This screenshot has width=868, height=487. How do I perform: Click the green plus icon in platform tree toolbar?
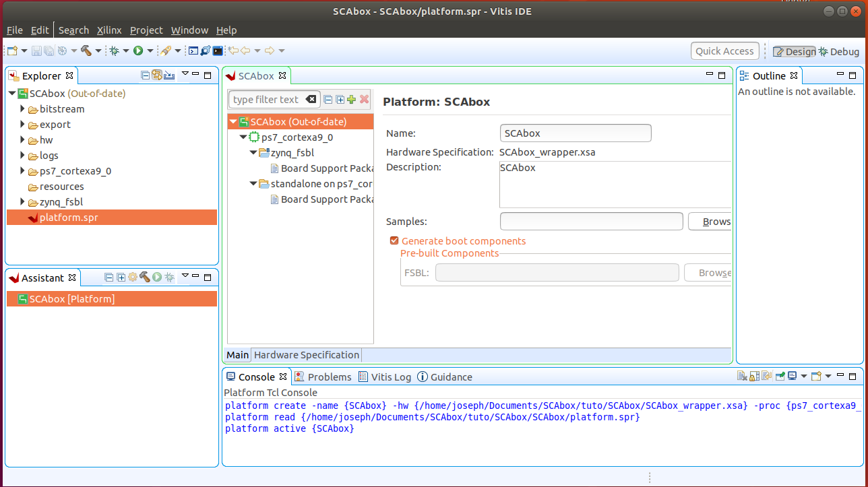point(351,100)
